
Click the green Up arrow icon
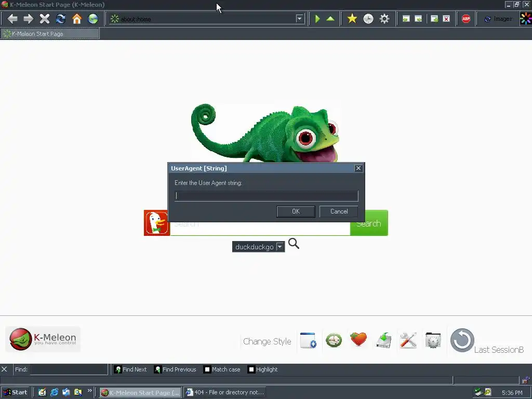click(x=330, y=19)
